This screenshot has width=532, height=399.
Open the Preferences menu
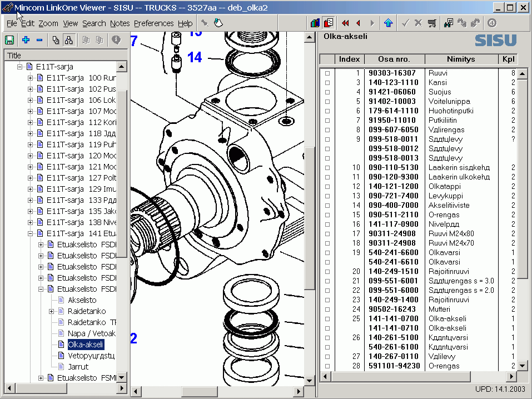(x=153, y=23)
